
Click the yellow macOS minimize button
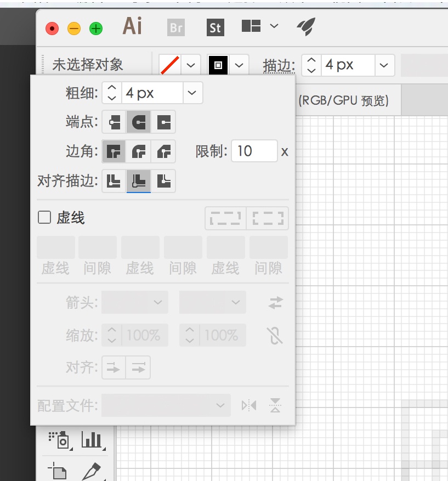[x=74, y=29]
